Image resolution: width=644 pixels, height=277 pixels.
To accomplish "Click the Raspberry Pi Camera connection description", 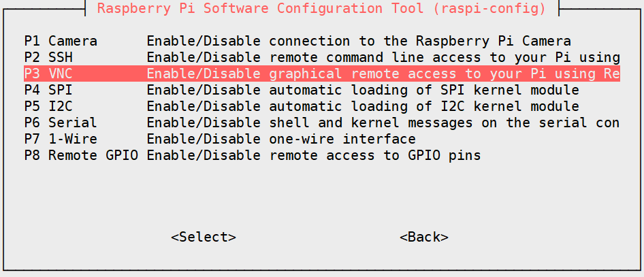I will tap(359, 42).
